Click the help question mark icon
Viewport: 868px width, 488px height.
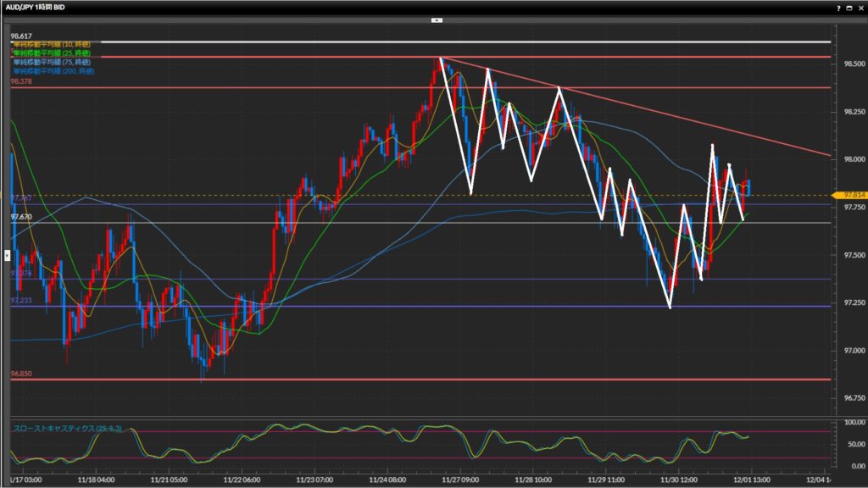coord(838,7)
